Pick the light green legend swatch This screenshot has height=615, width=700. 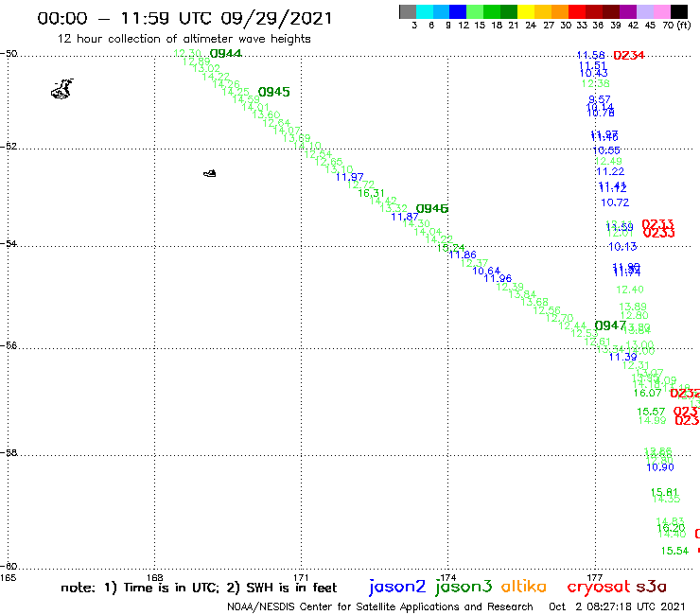[x=476, y=11]
